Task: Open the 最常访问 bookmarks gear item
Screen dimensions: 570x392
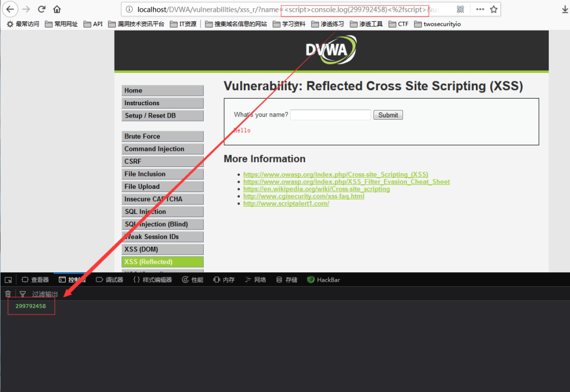Action: [x=23, y=24]
